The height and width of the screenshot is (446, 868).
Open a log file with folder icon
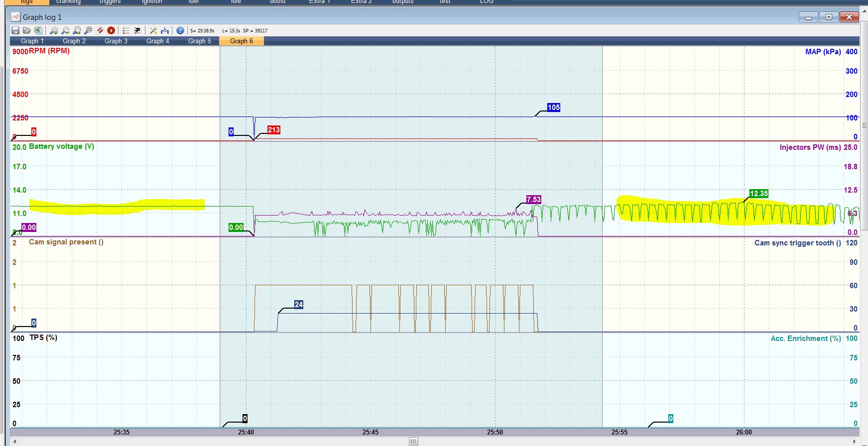(x=27, y=31)
